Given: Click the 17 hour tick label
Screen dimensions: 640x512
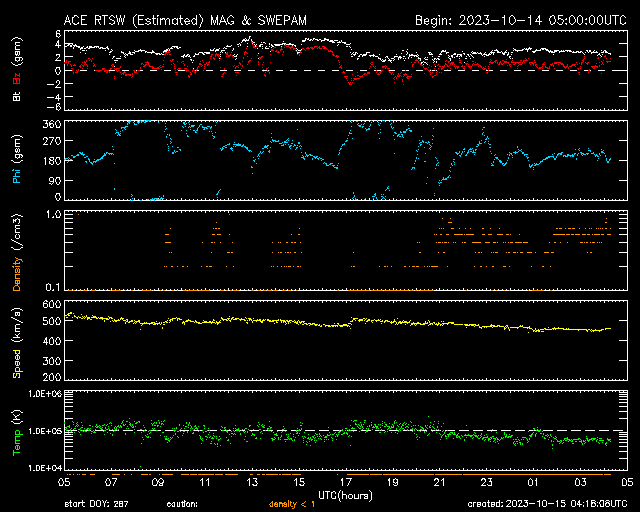Looking at the screenshot, I should (346, 482).
